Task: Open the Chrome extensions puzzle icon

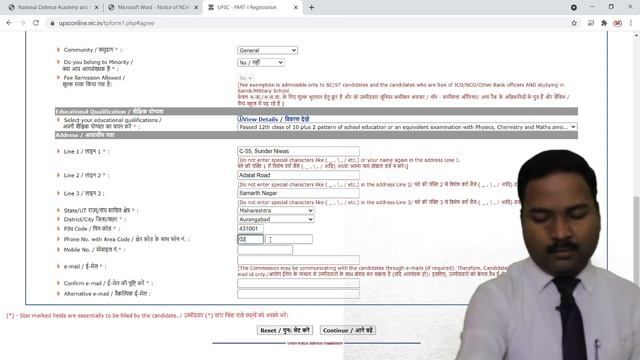Action: pos(604,23)
